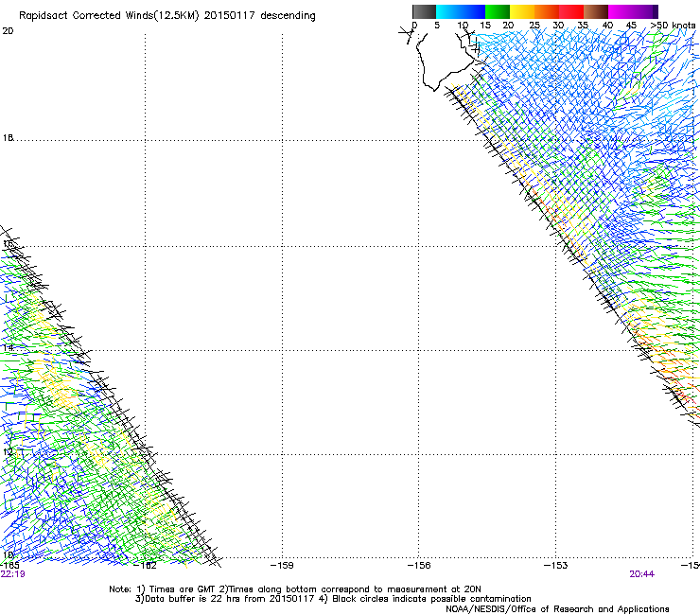Viewport: 700px width, 615px height.
Task: Click the '>50 knots' legend label
Action: pyautogui.click(x=673, y=26)
